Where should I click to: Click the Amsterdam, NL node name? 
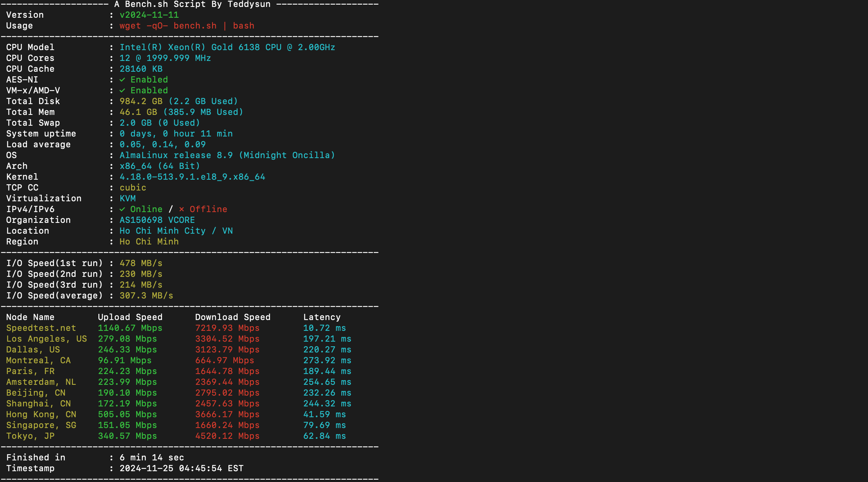click(41, 382)
